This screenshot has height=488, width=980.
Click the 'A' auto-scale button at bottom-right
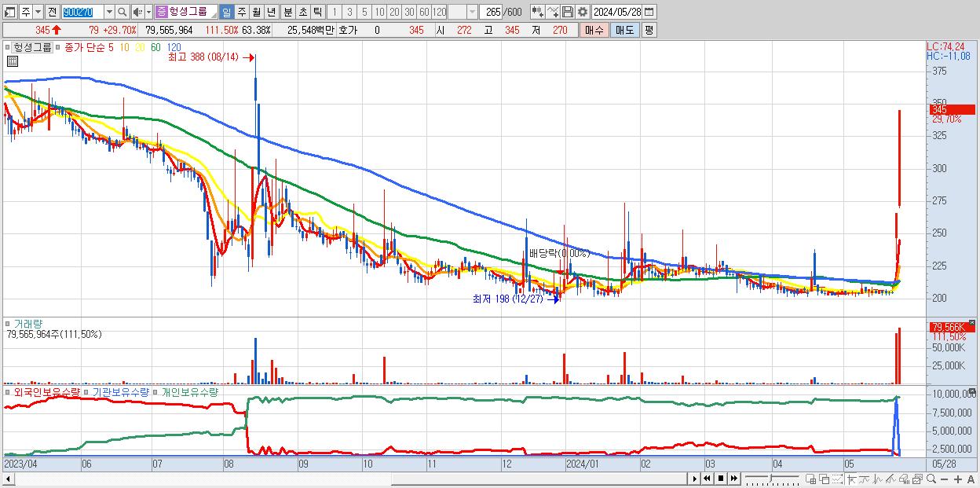point(971,479)
